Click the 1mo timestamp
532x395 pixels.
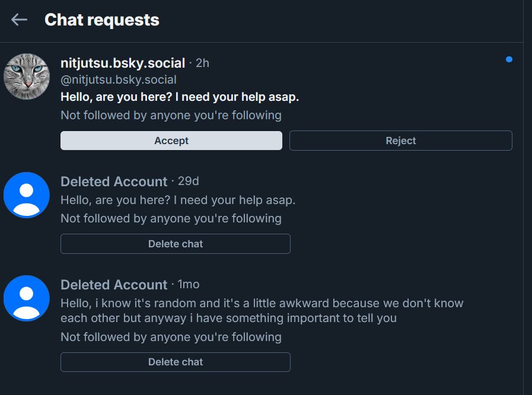[x=189, y=285]
